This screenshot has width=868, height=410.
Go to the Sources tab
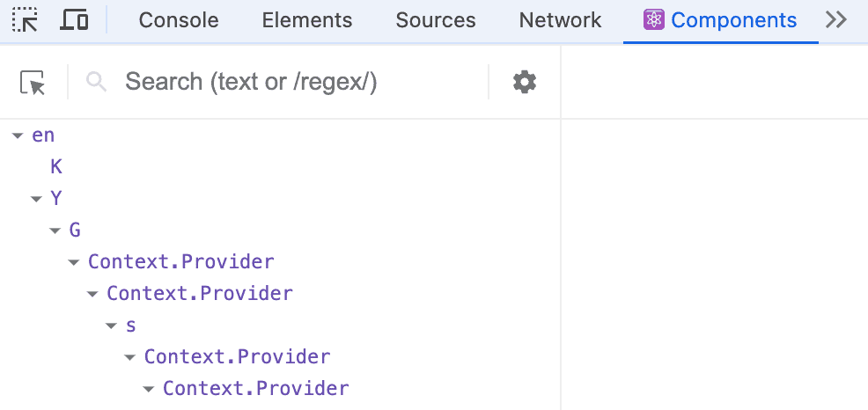[436, 20]
